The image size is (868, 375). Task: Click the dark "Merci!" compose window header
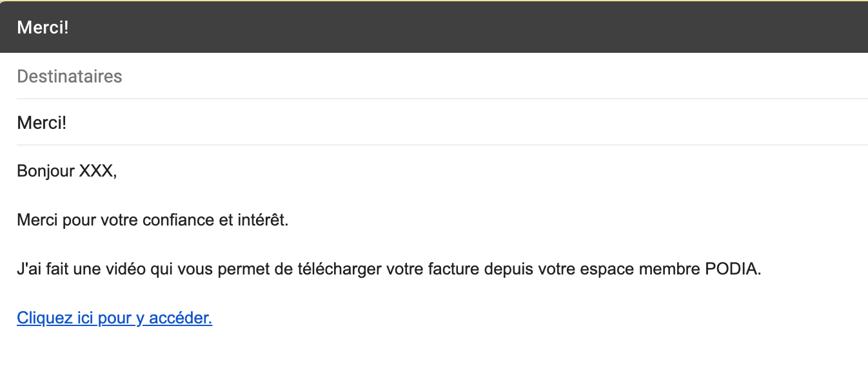[x=434, y=28]
